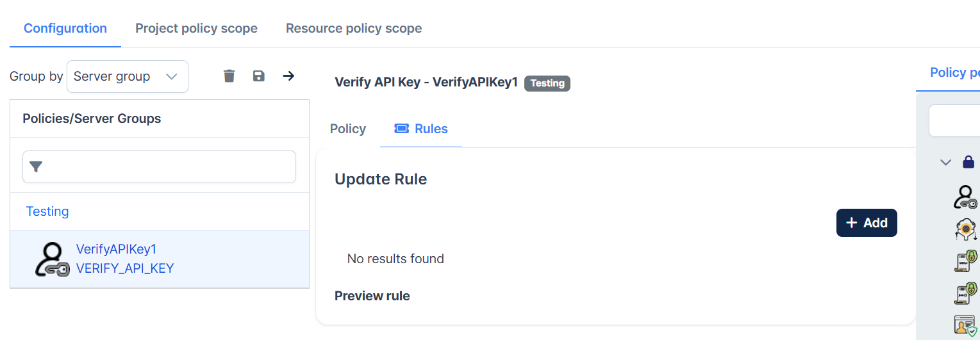Select the Rules sub-tab

[421, 129]
